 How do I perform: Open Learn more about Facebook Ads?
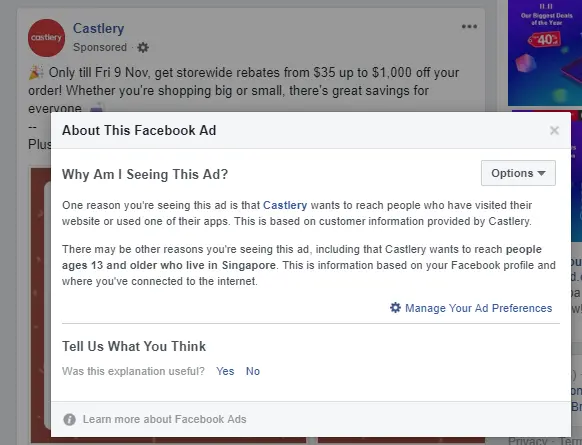[x=164, y=419]
